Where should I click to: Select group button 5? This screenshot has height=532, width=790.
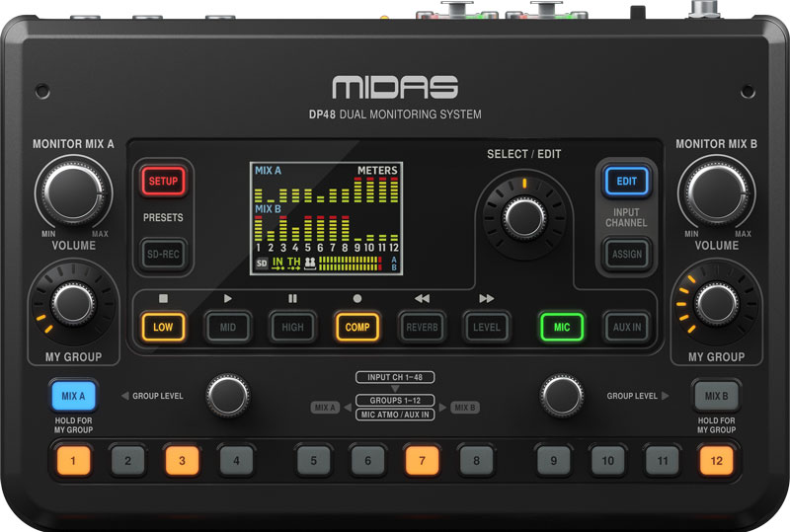click(x=313, y=461)
